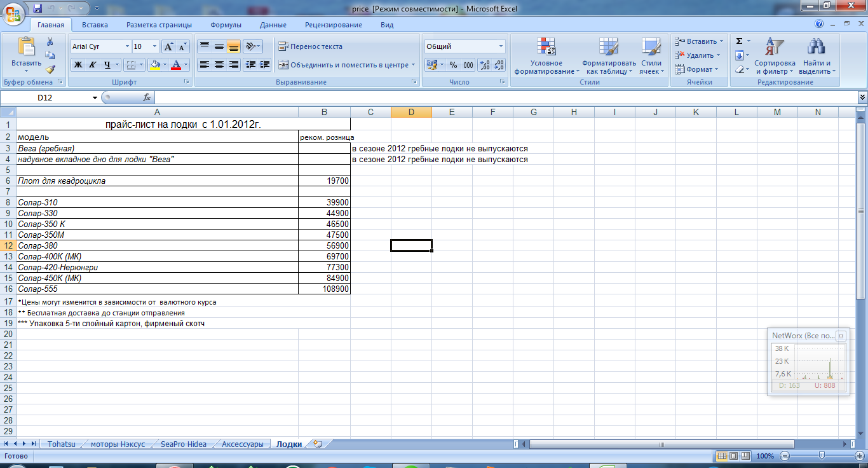
Task: Click Объединить и поместить в центре
Action: click(x=346, y=64)
